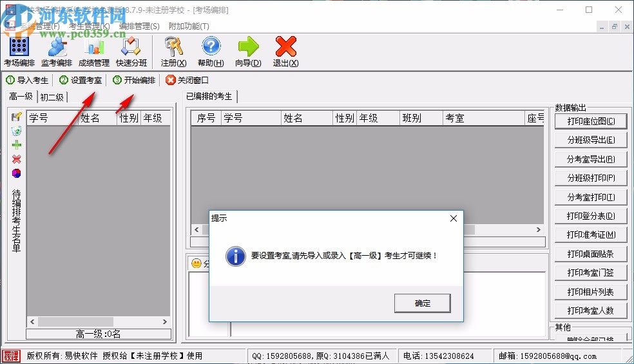Image resolution: width=634 pixels, height=364 pixels.
Task: Open the 编排管理(S) menu
Action: (139, 26)
